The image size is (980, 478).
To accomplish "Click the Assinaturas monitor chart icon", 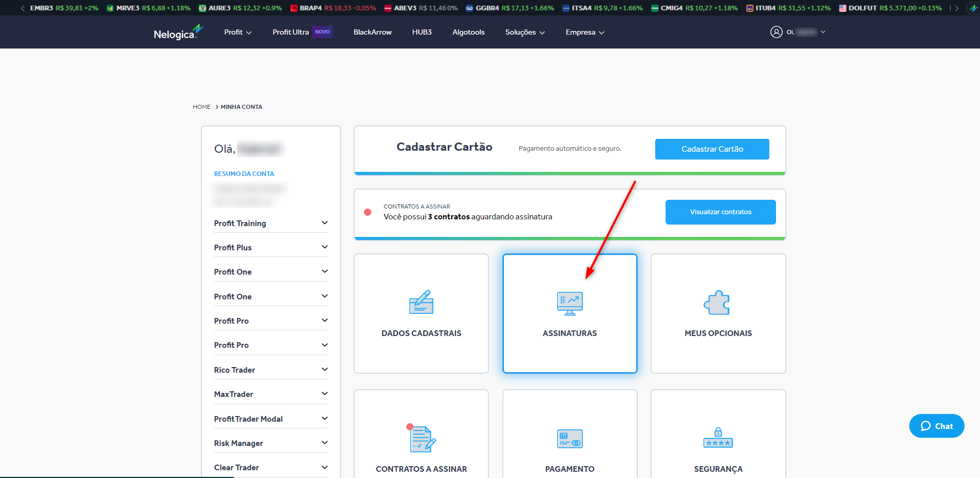I will (570, 304).
